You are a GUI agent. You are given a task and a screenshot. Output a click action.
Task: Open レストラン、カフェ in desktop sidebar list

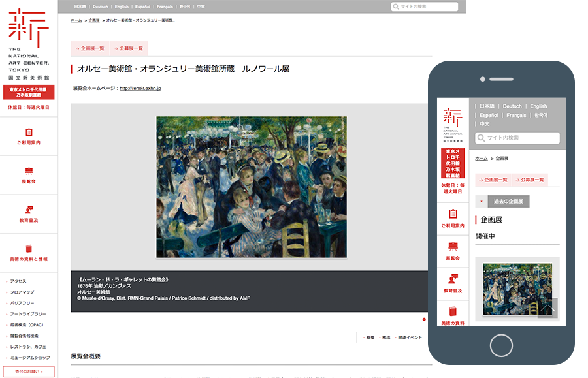[x=28, y=347]
